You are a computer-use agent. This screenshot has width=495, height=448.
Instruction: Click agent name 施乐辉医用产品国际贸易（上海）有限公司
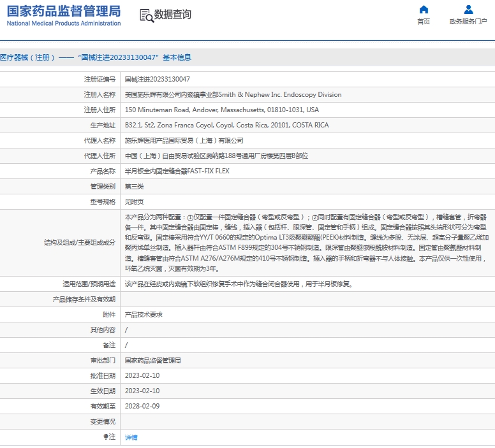pyautogui.click(x=184, y=140)
